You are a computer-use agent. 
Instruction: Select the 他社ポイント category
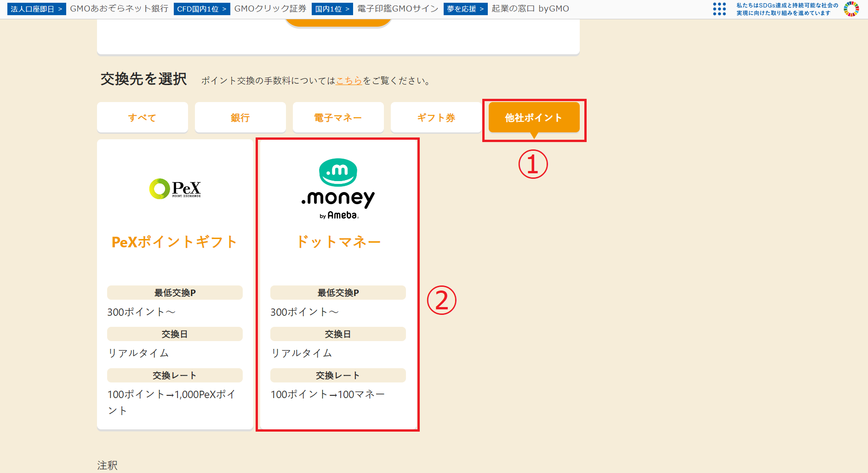(x=534, y=118)
